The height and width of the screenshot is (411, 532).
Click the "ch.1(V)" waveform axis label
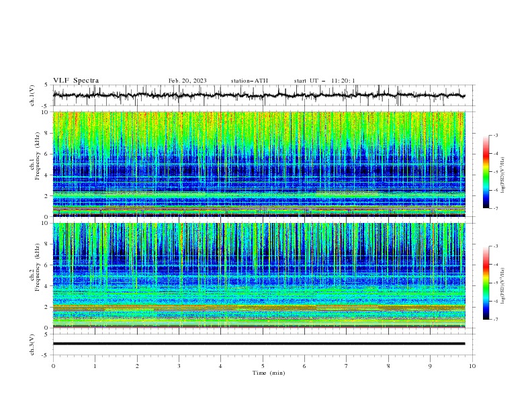(x=32, y=95)
